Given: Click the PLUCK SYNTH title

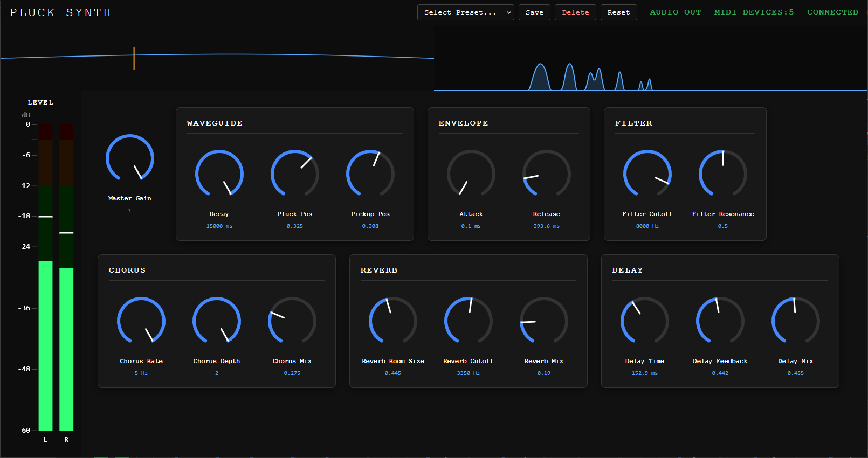Looking at the screenshot, I should 60,12.
